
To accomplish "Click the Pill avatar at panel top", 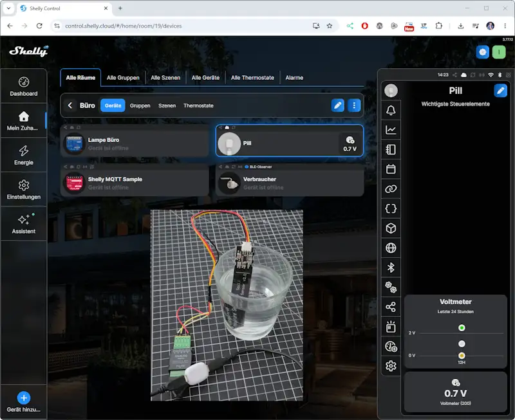I will pyautogui.click(x=391, y=91).
